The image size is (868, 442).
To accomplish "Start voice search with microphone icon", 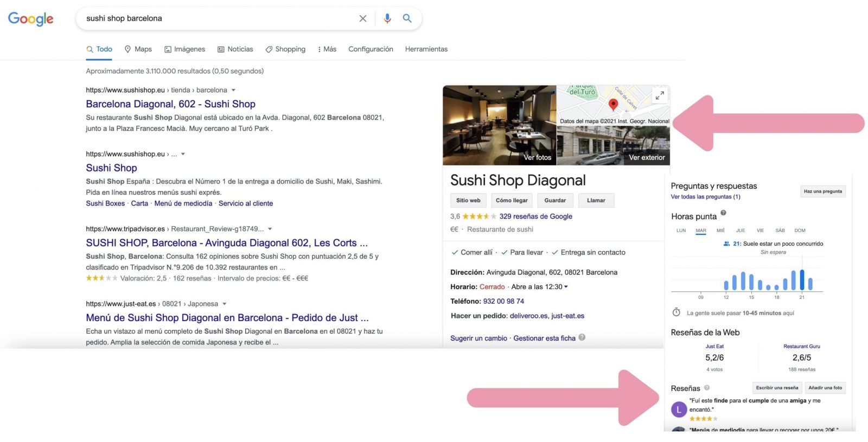I will (387, 18).
